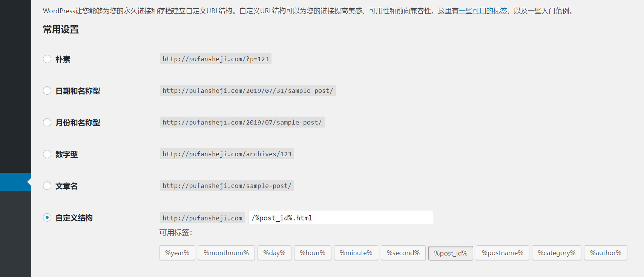Image resolution: width=644 pixels, height=277 pixels.
Task: Click the sample URL http://pufansheji.com/archives/123
Action: tap(227, 154)
